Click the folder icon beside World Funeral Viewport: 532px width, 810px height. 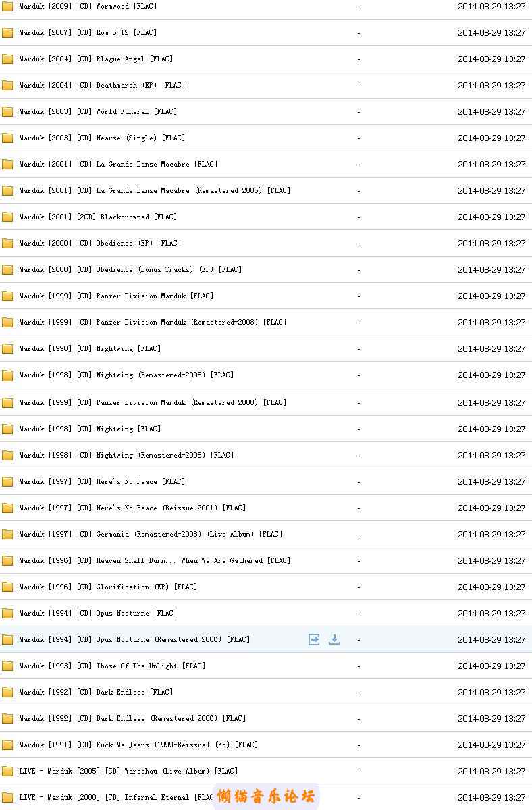[x=7, y=111]
